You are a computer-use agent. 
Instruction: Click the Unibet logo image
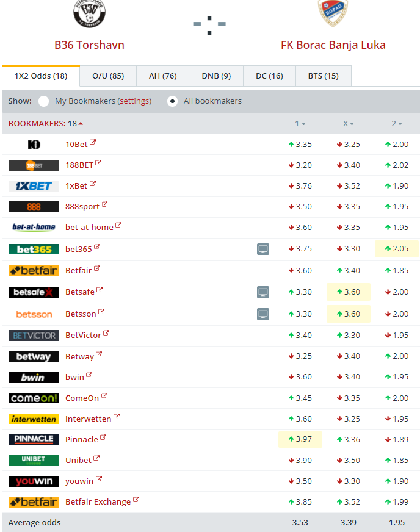[34, 460]
